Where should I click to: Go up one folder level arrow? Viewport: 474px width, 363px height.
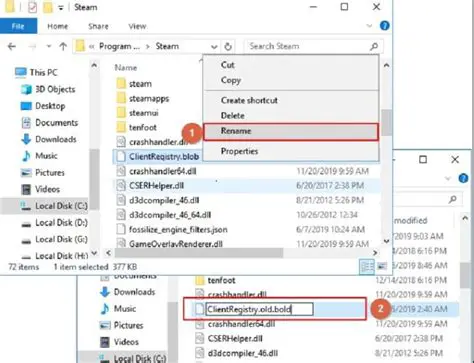63,46
